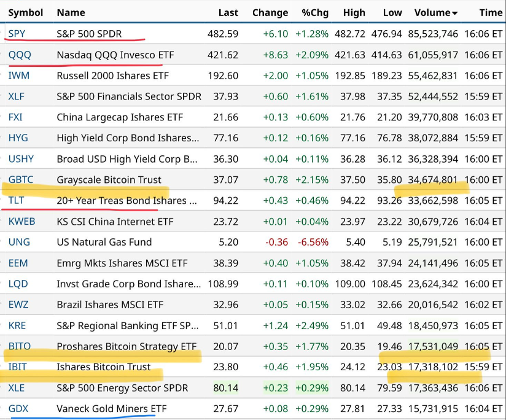
Task: Sort table by Symbol column header
Action: tap(25, 12)
